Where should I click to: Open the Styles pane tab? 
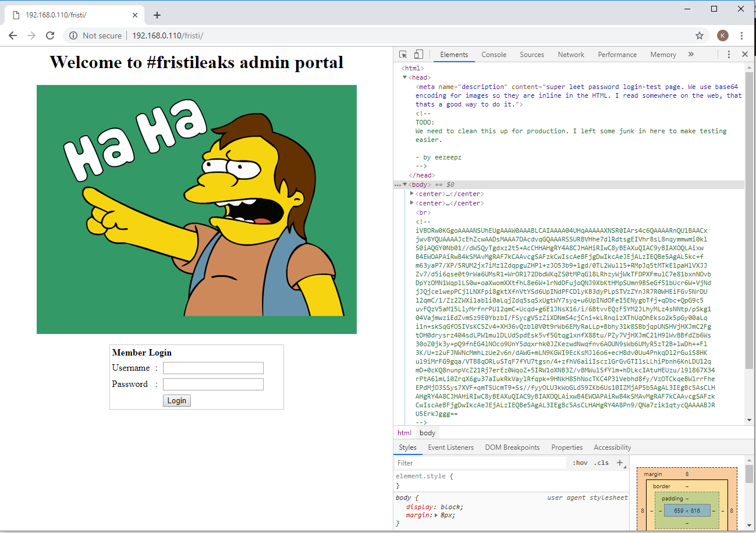pos(407,447)
